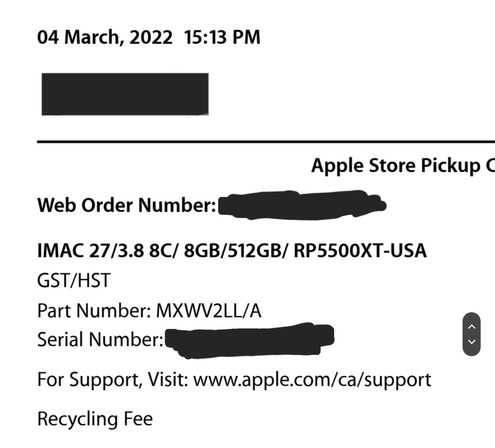Click the For Support, Visit text
This screenshot has width=495, height=448.
[113, 380]
